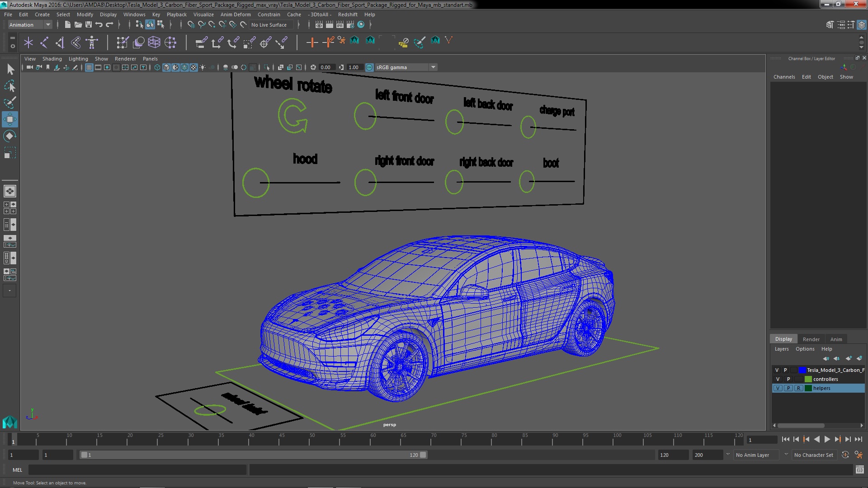Switch to the Render layer tab

(x=811, y=339)
